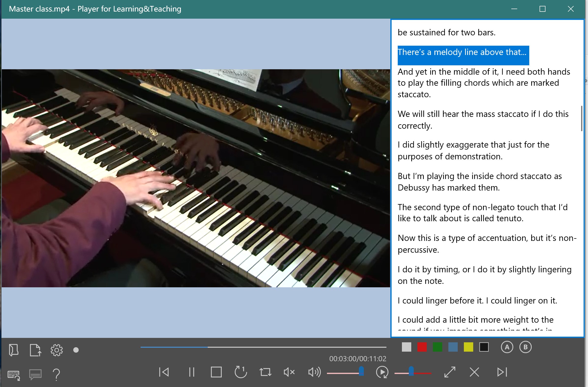Open the settings gear
This screenshot has width=588, height=387.
pyautogui.click(x=57, y=350)
